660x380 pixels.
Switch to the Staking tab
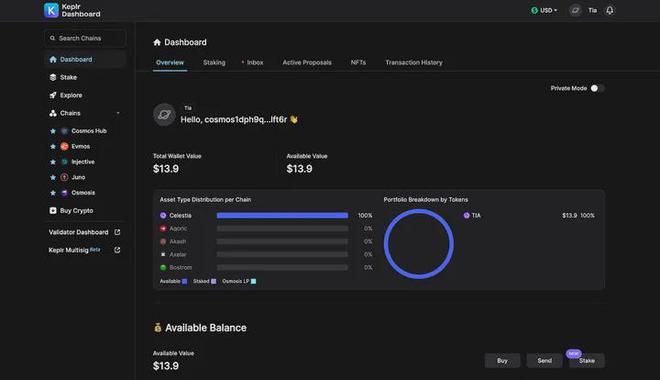point(214,62)
